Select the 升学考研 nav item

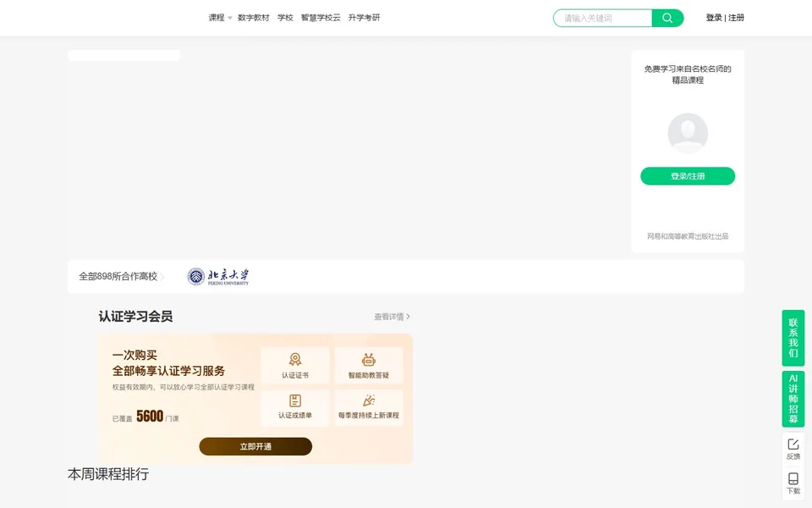364,18
